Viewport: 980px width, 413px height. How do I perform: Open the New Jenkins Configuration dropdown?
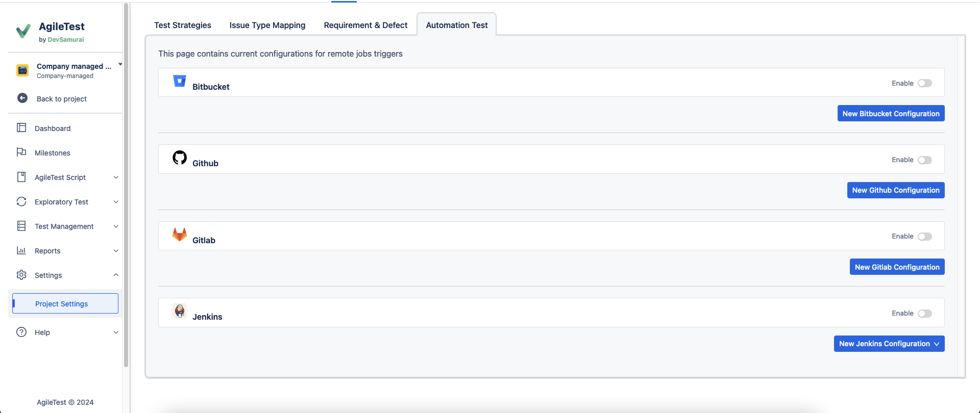pyautogui.click(x=889, y=344)
